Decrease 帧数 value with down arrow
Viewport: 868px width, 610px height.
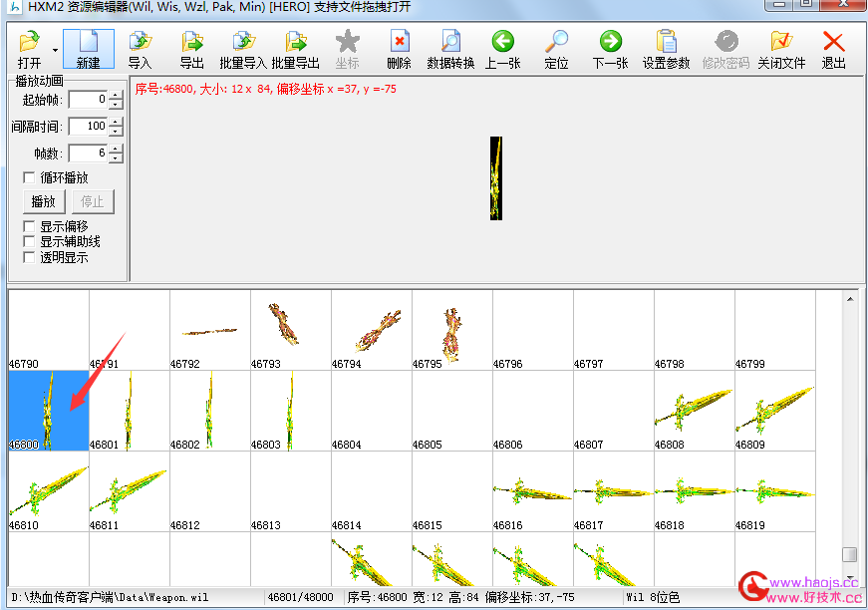(x=116, y=158)
